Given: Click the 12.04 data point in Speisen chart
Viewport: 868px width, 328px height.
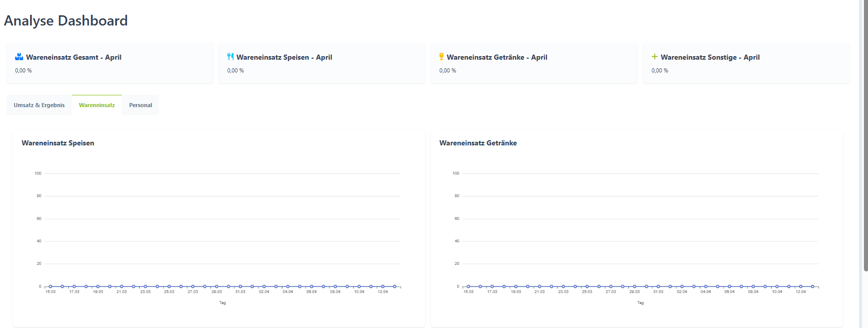Looking at the screenshot, I should coord(383,287).
